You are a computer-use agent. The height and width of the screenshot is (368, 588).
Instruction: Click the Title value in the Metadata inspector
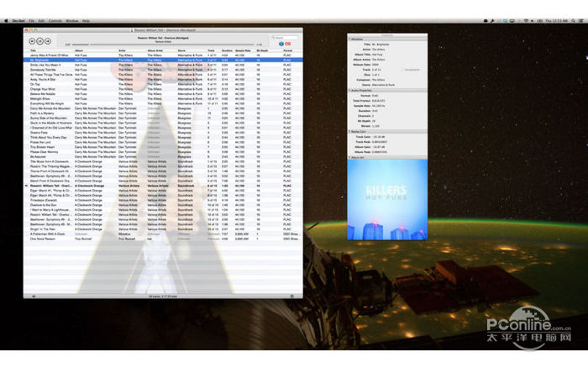pyautogui.click(x=381, y=45)
